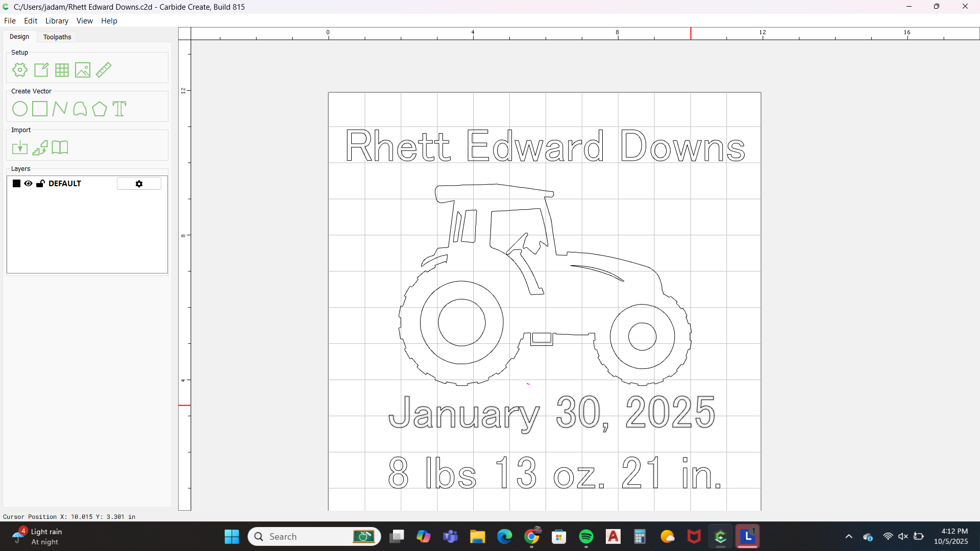
Task: Open DEFAULT layer settings gear button
Action: pos(139,184)
